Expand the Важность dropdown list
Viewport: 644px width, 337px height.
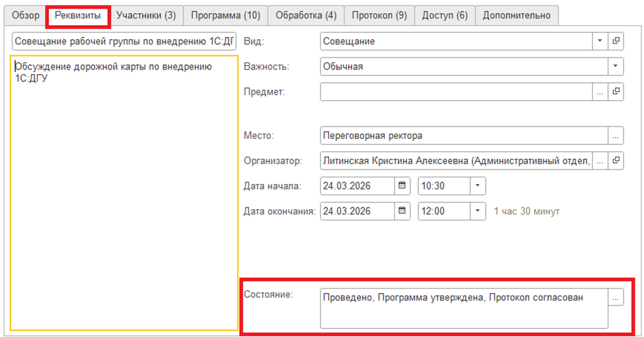pyautogui.click(x=616, y=66)
